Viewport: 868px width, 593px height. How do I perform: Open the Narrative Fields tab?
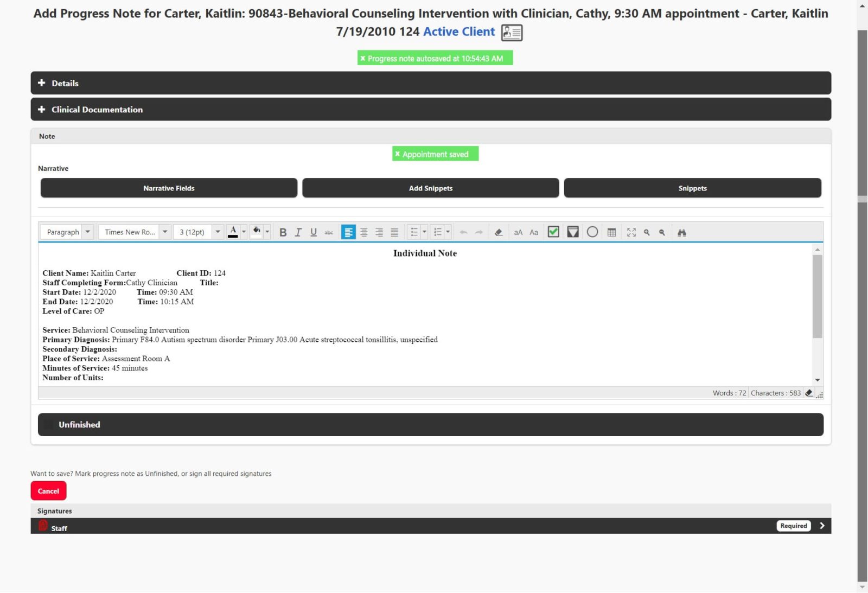pos(169,188)
